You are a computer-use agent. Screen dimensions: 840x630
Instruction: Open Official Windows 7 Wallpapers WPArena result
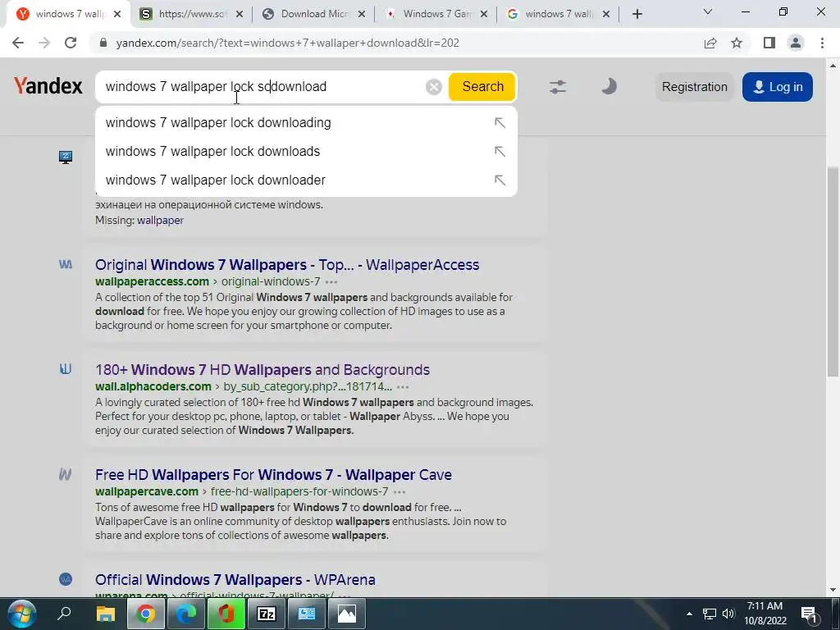(x=235, y=580)
